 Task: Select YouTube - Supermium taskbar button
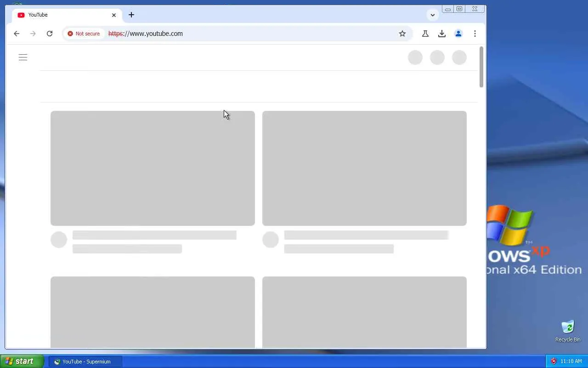[85, 362]
